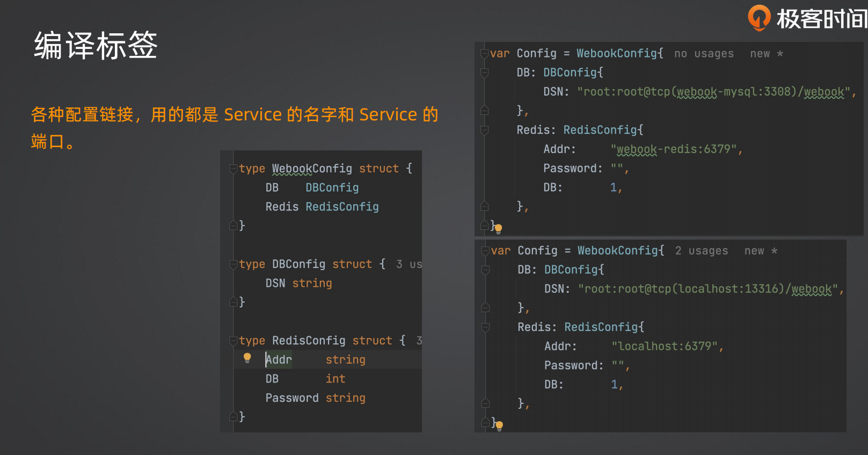Screen dimensions: 868x455
Task: Click lightbulb at end of upper Config block
Action: [x=498, y=228]
